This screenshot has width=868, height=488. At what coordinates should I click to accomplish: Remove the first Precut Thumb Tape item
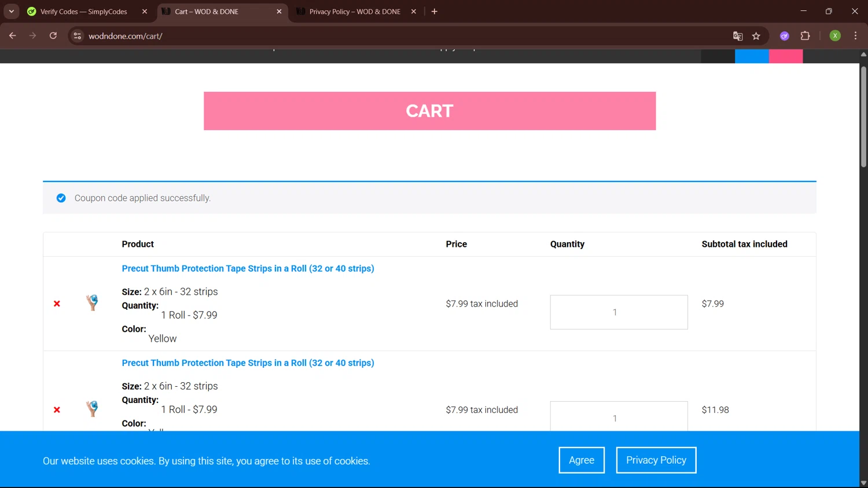coord(57,304)
